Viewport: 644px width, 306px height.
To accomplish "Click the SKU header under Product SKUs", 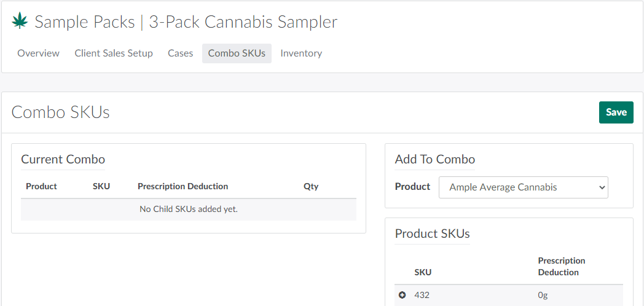I will pos(423,272).
